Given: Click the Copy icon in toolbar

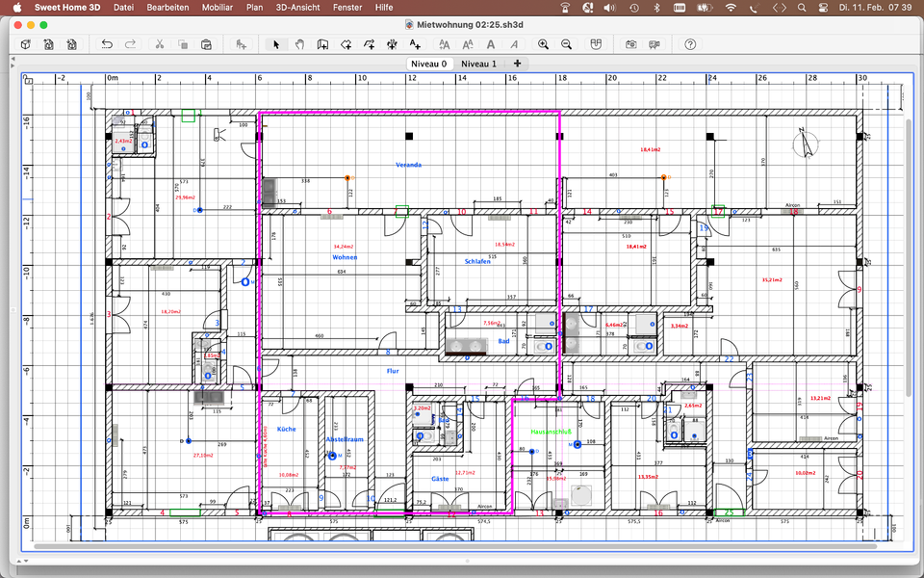Looking at the screenshot, I should click(183, 44).
